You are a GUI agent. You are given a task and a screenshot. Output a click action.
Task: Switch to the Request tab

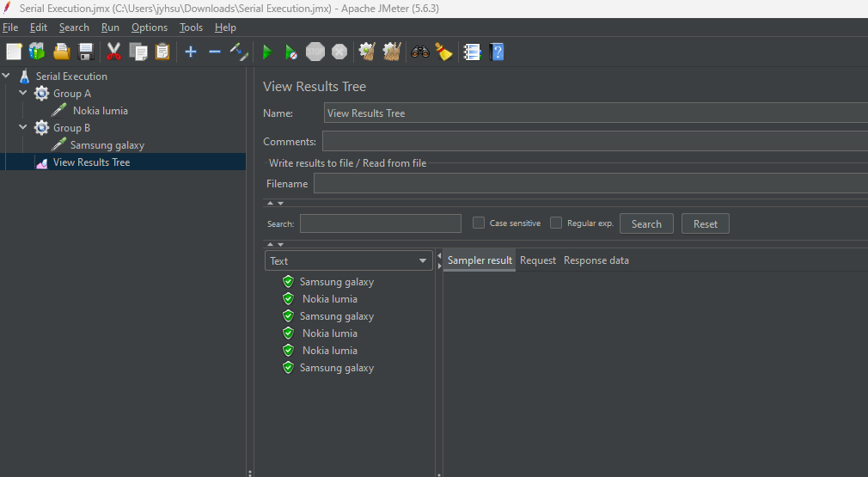(x=537, y=260)
